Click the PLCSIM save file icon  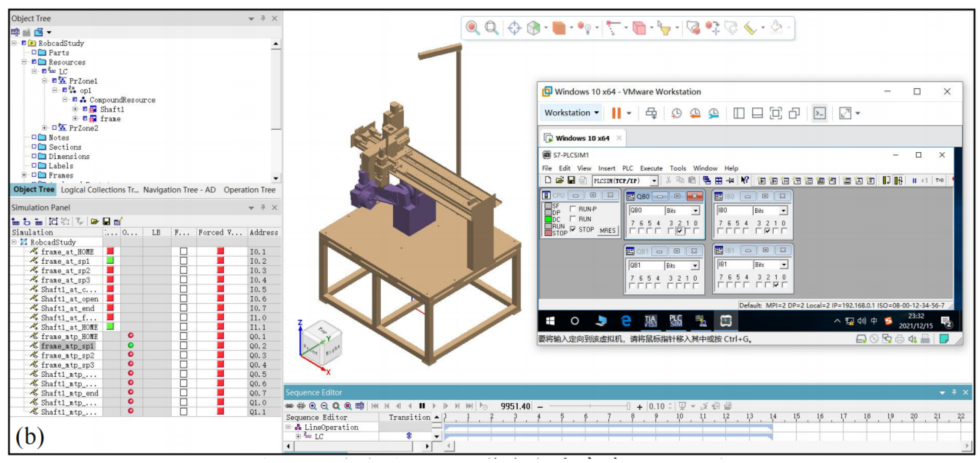point(571,180)
